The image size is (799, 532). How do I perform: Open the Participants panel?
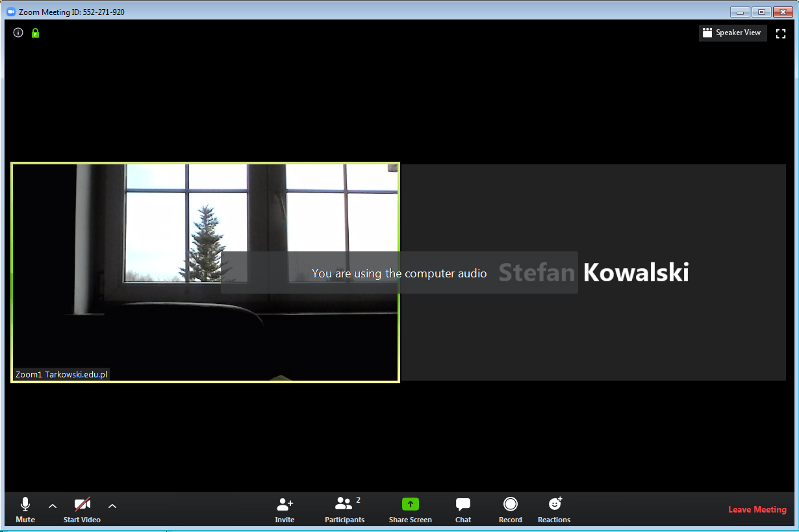[345, 509]
